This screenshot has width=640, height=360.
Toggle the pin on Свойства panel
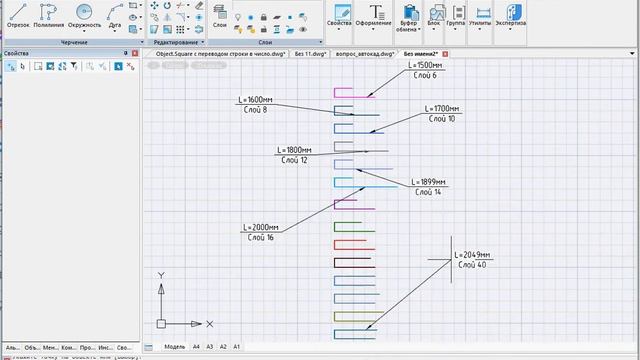(126, 53)
